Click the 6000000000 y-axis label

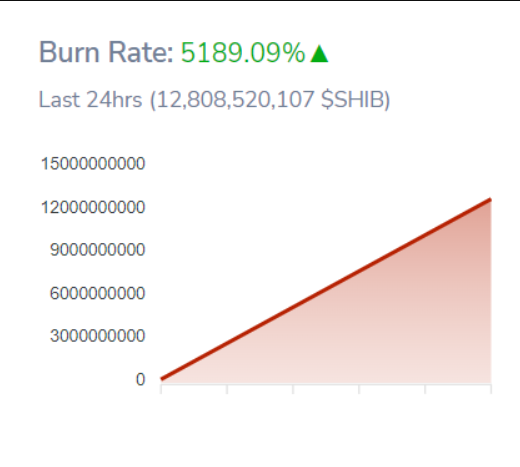[98, 293]
